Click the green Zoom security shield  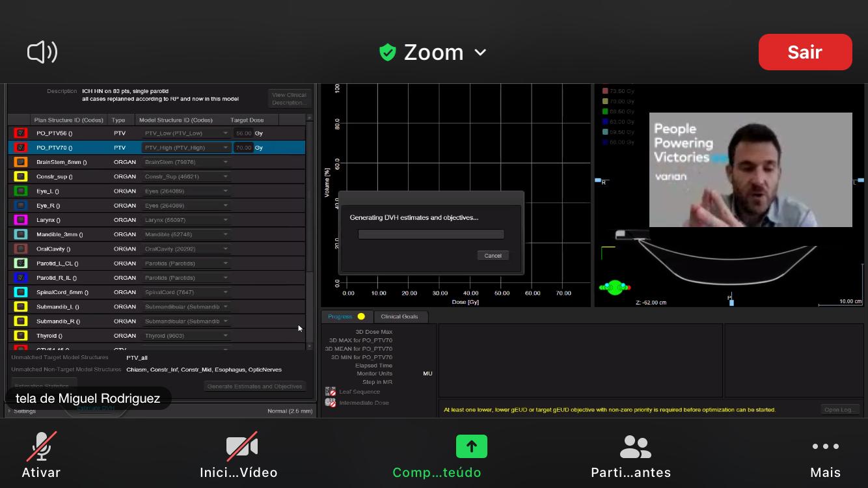click(x=388, y=52)
